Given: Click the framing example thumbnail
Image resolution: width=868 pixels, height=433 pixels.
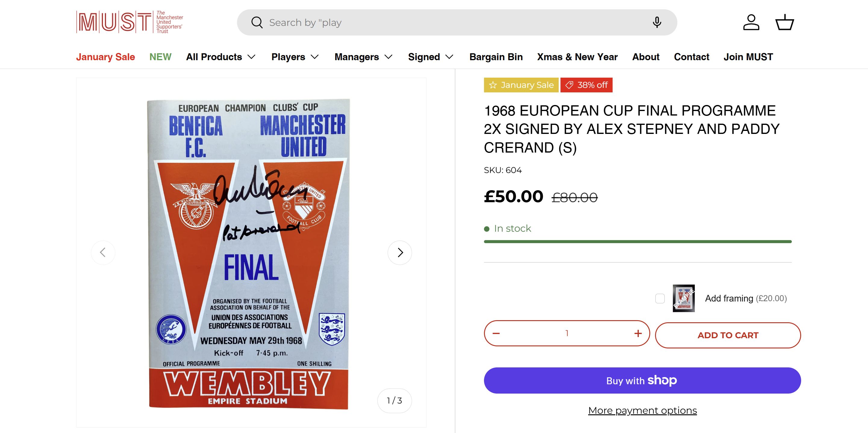Looking at the screenshot, I should point(683,298).
